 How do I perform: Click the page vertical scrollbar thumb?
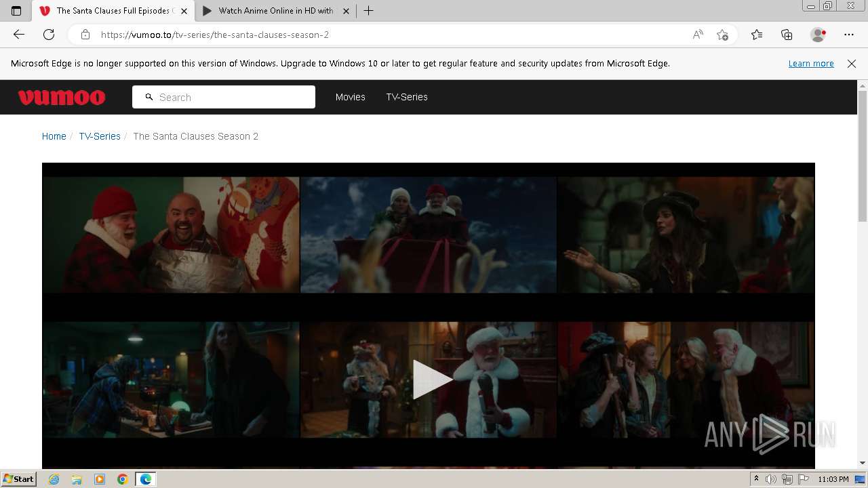(863, 156)
